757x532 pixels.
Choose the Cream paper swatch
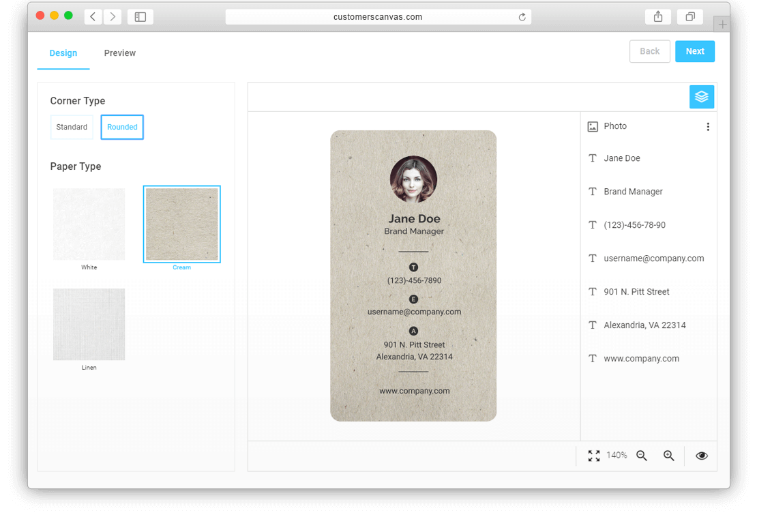click(181, 224)
